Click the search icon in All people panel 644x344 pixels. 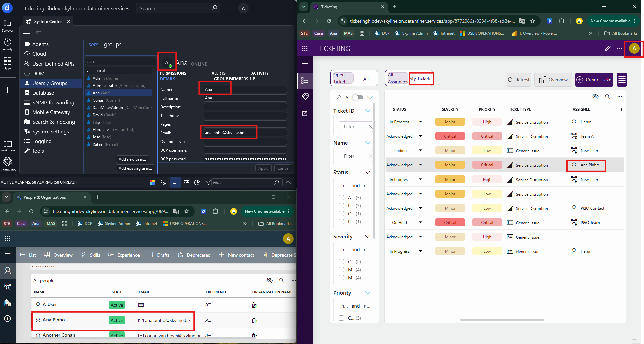point(282,280)
